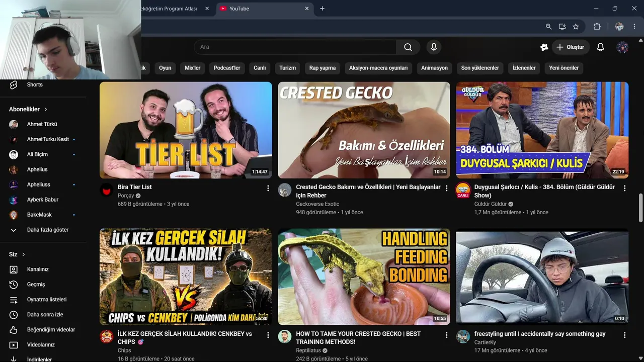Screen dimensions: 644x362
Task: Open YouTube notifications bell
Action: tap(600, 47)
